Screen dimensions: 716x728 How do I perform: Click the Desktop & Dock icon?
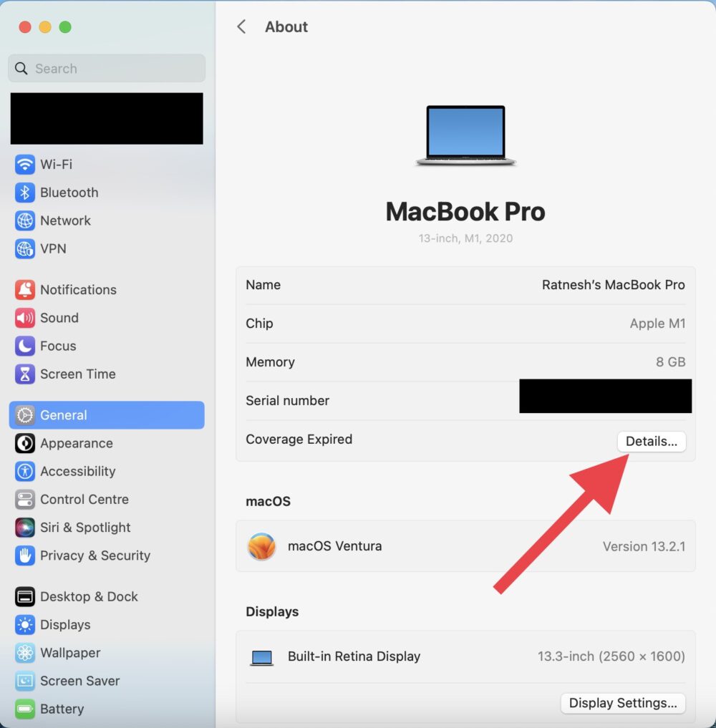[24, 596]
